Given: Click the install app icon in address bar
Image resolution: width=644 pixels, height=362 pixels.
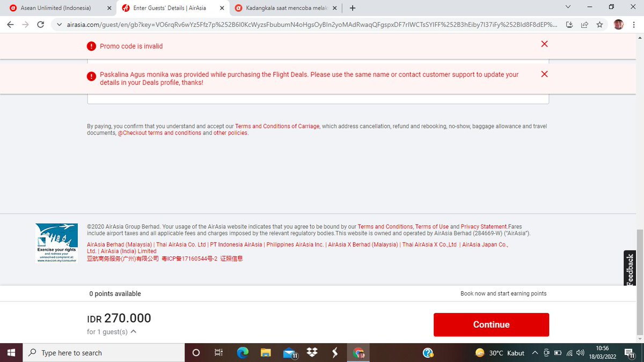Looking at the screenshot, I should coord(570,25).
